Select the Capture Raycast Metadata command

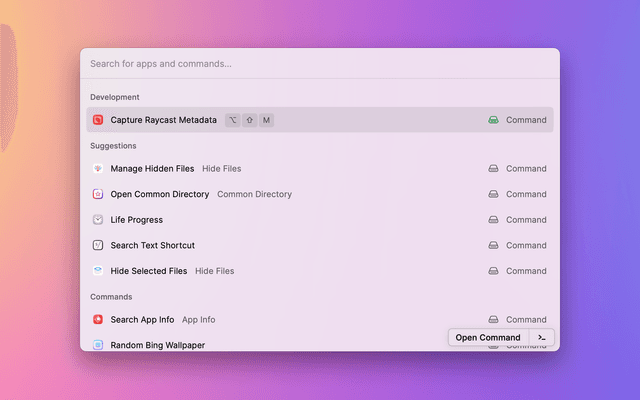point(163,120)
